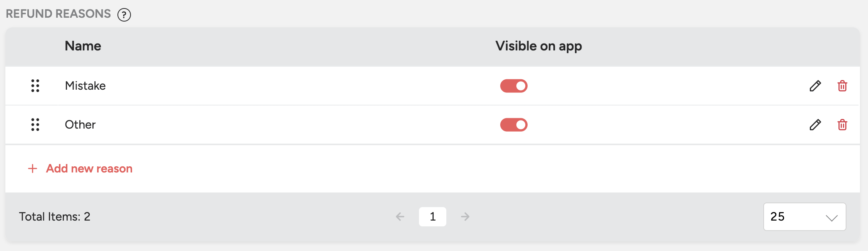Disable app visibility for the Other reason
Viewport: 868px width, 251px height.
click(x=514, y=125)
